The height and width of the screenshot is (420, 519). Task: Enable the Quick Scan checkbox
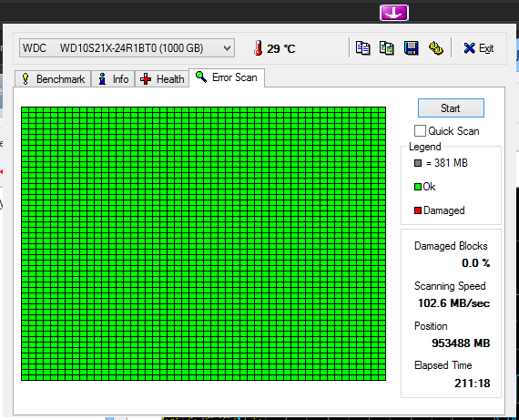coord(420,131)
